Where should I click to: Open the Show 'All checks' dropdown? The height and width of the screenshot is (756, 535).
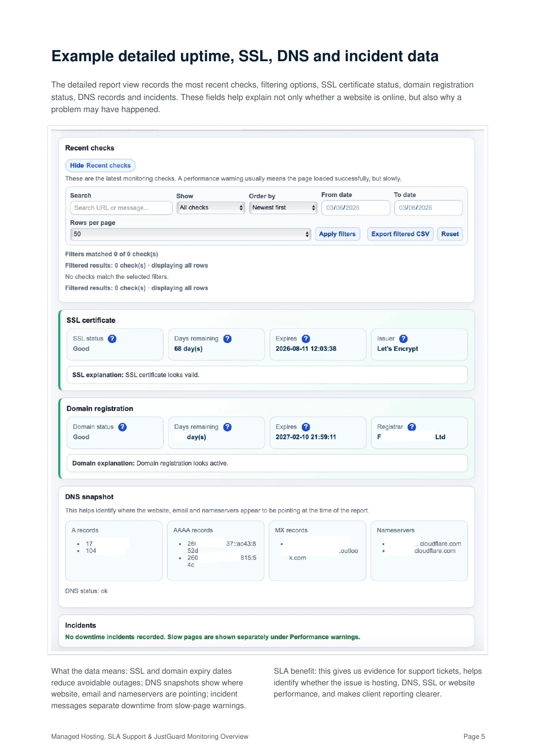pos(211,208)
